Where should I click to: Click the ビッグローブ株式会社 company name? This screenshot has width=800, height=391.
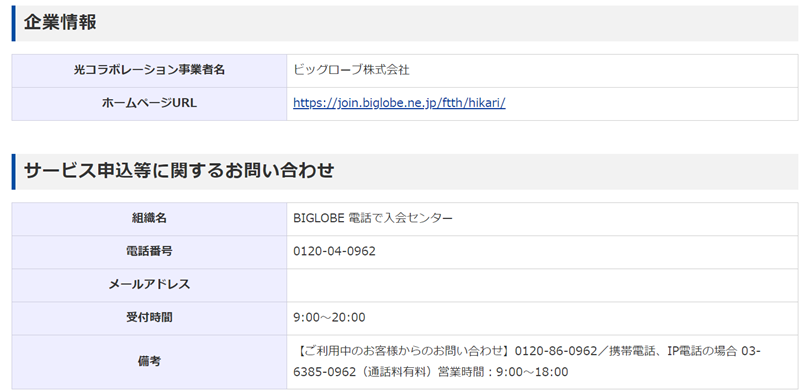click(351, 70)
